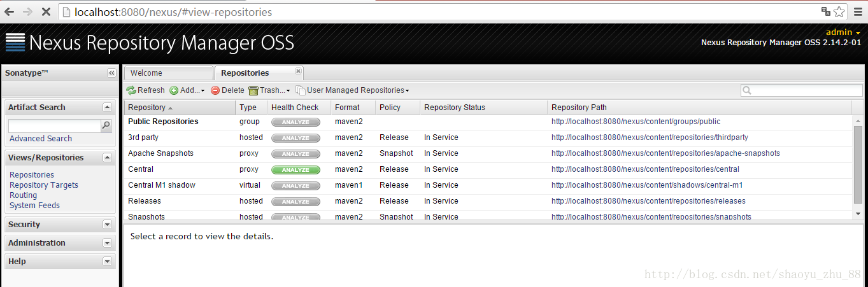Viewport: 868px width, 287px height.
Task: Analyze the 3rd party repository
Action: click(295, 138)
